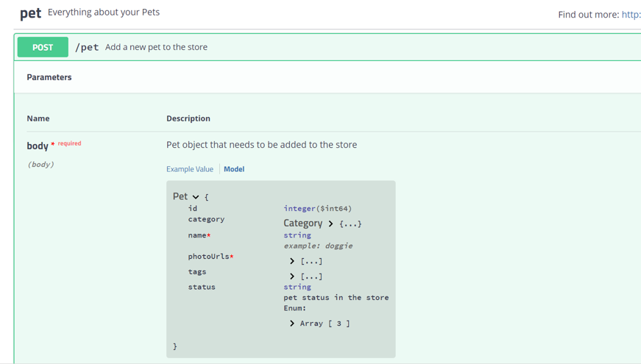Click the body parameter name
This screenshot has height=364, width=641.
(38, 146)
